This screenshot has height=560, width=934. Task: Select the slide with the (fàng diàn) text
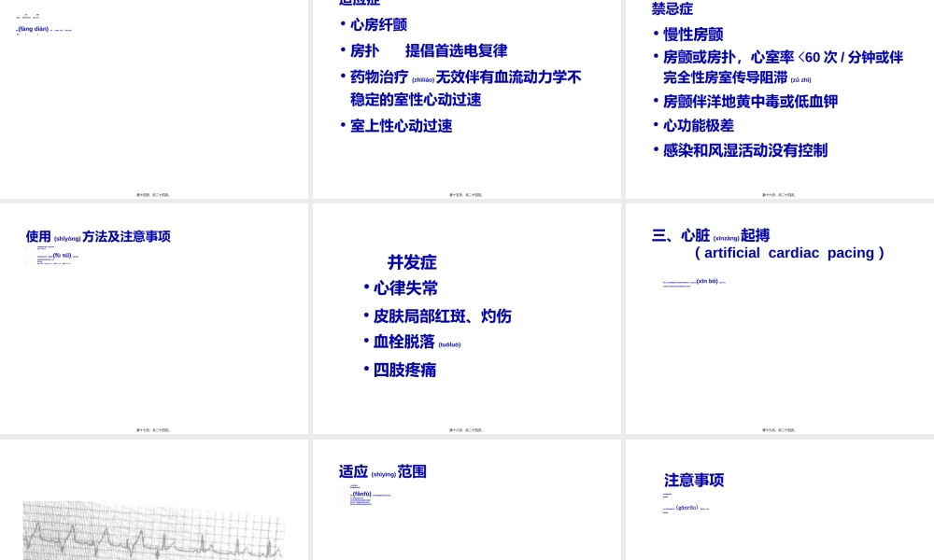coord(154,99)
